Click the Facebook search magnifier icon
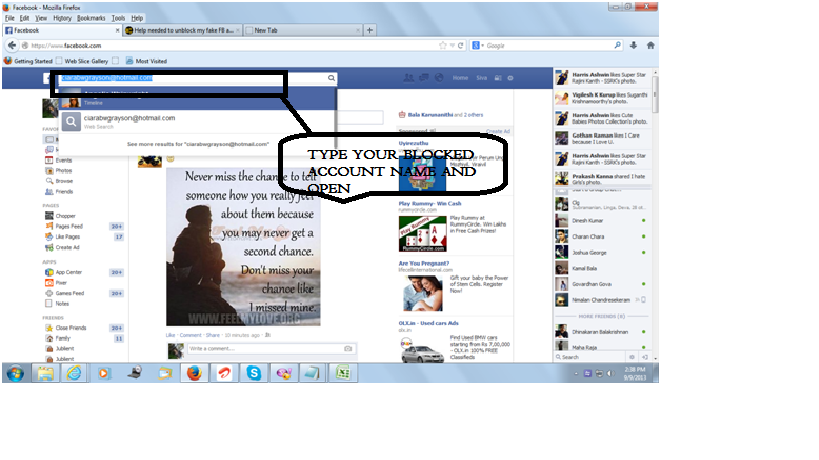The image size is (819, 460). (x=331, y=78)
